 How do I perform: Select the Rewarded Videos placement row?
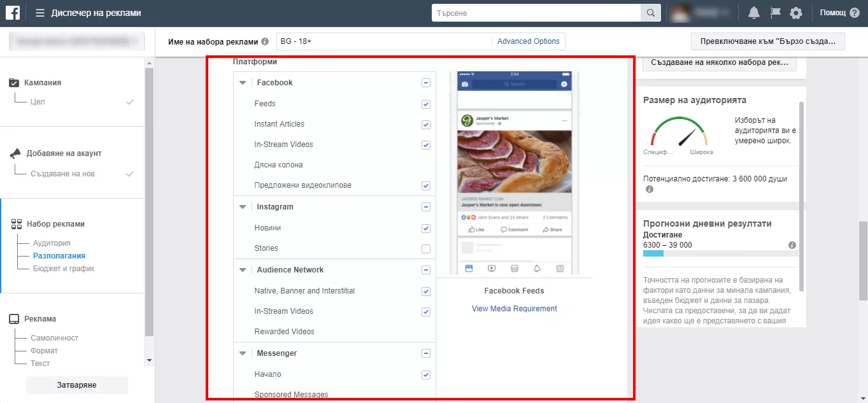[x=335, y=332]
